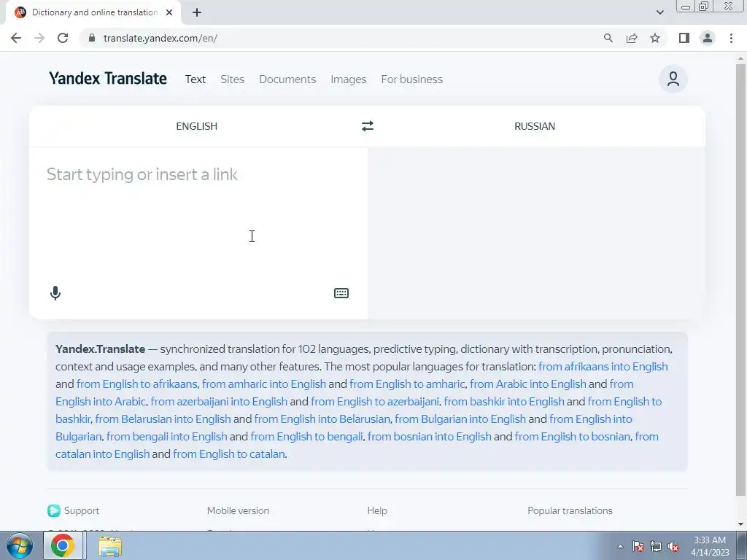Click the muted volume tray icon
The height and width of the screenshot is (560, 747).
coord(673,546)
